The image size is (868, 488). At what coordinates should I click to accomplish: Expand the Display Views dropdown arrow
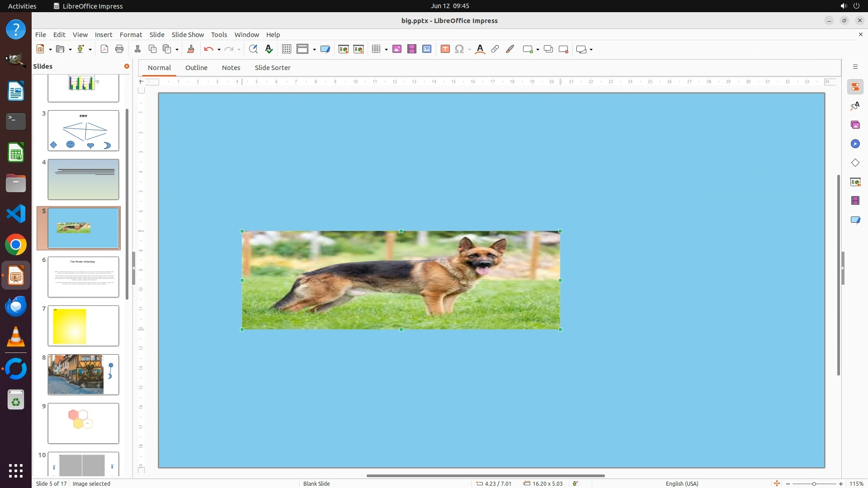(x=314, y=50)
